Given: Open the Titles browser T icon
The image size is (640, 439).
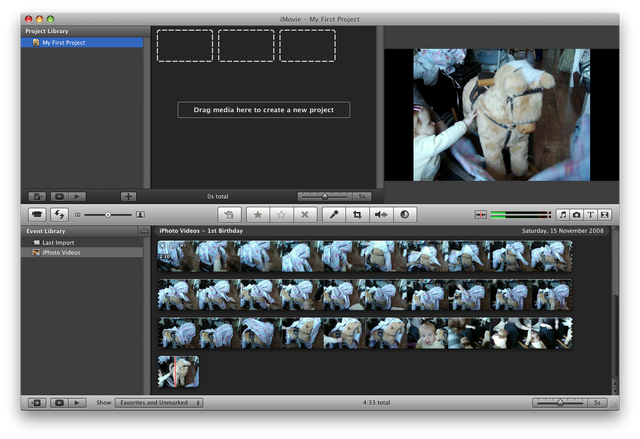Looking at the screenshot, I should pos(591,215).
